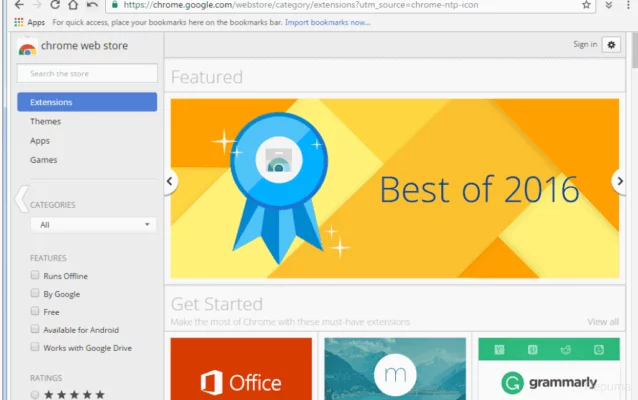Click the page vertical scrollbar thumb
This screenshot has width=638, height=400.
(x=634, y=50)
